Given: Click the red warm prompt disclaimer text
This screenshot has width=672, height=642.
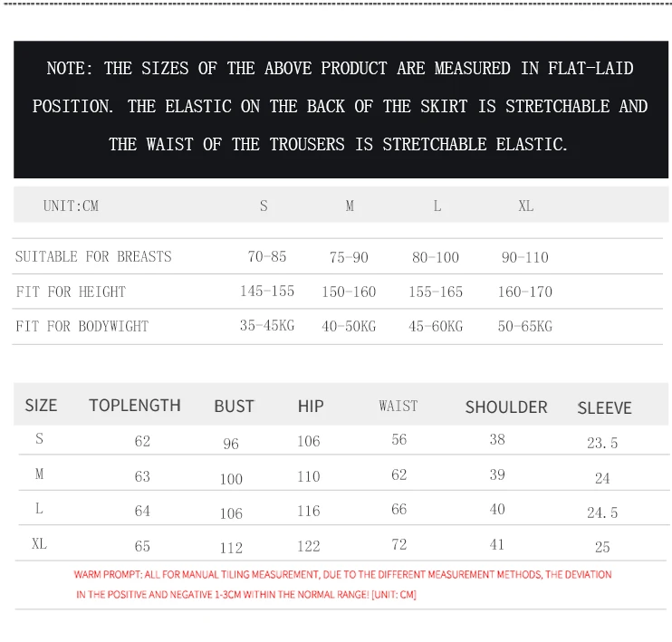Looking at the screenshot, I should 342,584.
